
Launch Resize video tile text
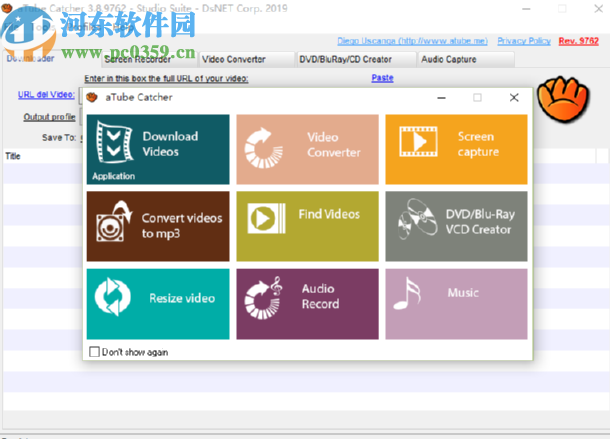tap(182, 298)
